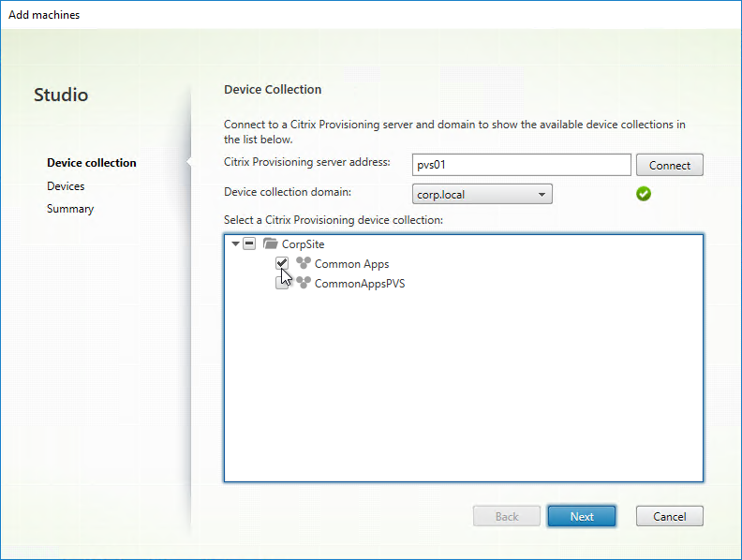
Task: Click the 'Select a Citrix Provisioning device collection' label
Action: click(x=334, y=220)
